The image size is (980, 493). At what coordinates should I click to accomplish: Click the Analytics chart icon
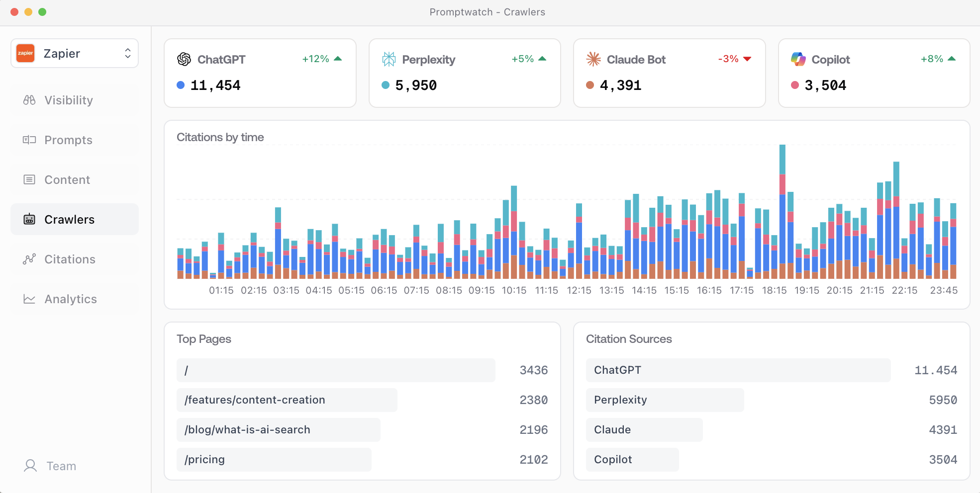[x=29, y=299]
